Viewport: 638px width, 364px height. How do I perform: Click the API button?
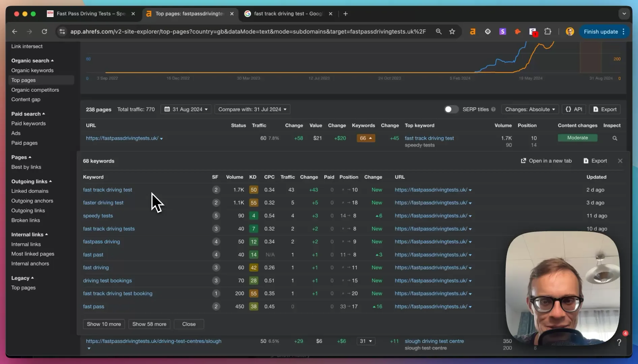tap(574, 109)
